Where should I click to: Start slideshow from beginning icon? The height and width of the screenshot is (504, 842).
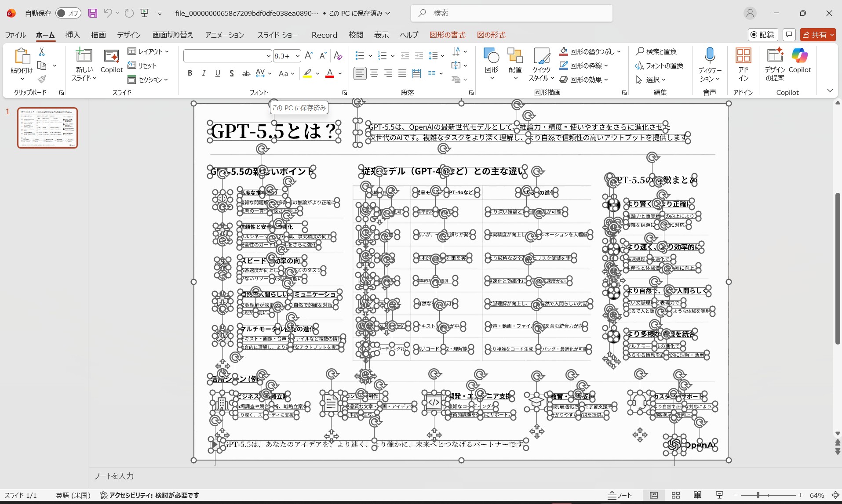click(x=145, y=13)
